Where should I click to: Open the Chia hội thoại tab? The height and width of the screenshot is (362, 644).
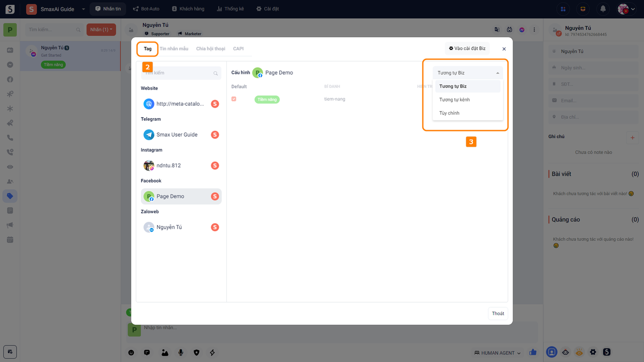[210, 49]
